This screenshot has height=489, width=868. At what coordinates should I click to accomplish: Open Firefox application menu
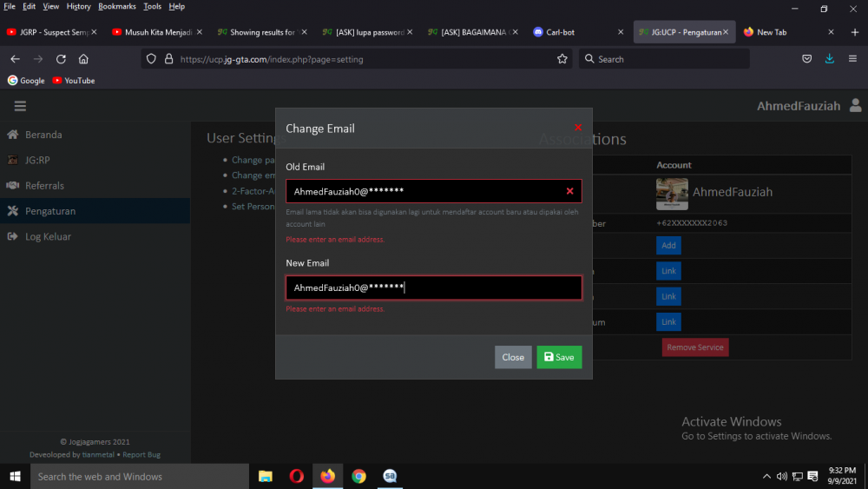click(852, 59)
